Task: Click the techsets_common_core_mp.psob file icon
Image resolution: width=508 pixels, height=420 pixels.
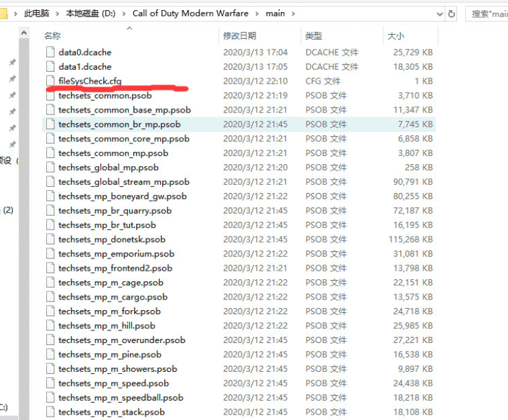Action: 50,138
